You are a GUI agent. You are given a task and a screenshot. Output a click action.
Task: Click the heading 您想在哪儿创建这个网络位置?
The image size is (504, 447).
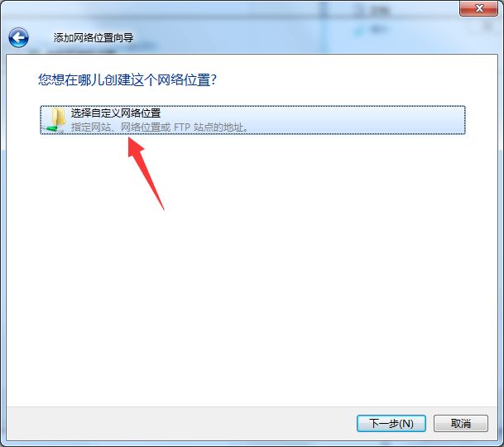coord(127,79)
